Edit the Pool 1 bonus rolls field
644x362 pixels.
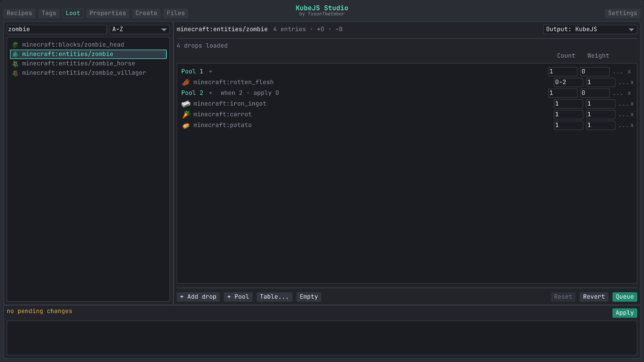point(595,72)
